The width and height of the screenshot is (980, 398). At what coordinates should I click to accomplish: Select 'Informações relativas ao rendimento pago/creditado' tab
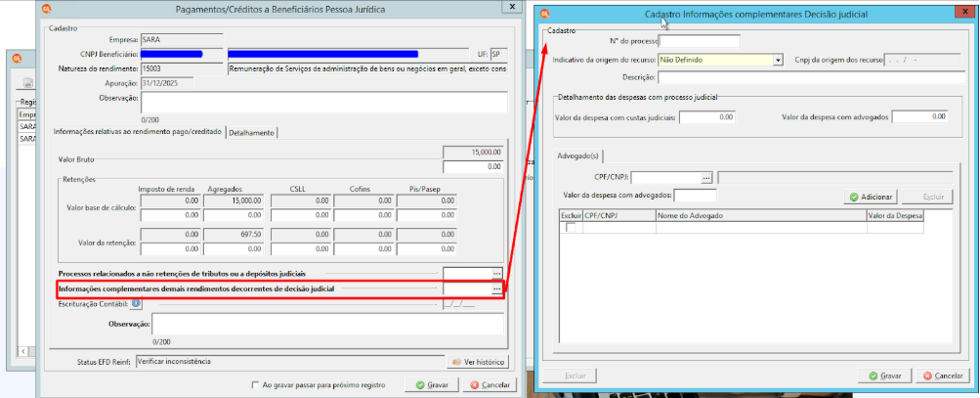[138, 132]
